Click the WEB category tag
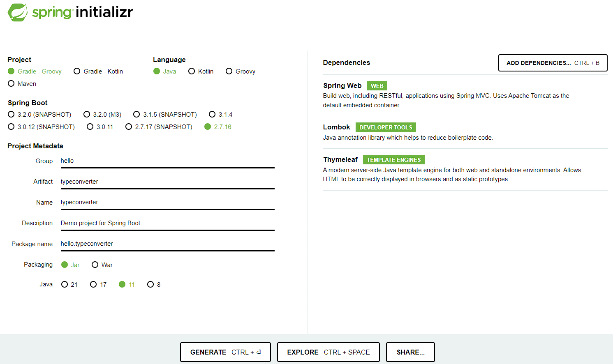 pos(377,86)
